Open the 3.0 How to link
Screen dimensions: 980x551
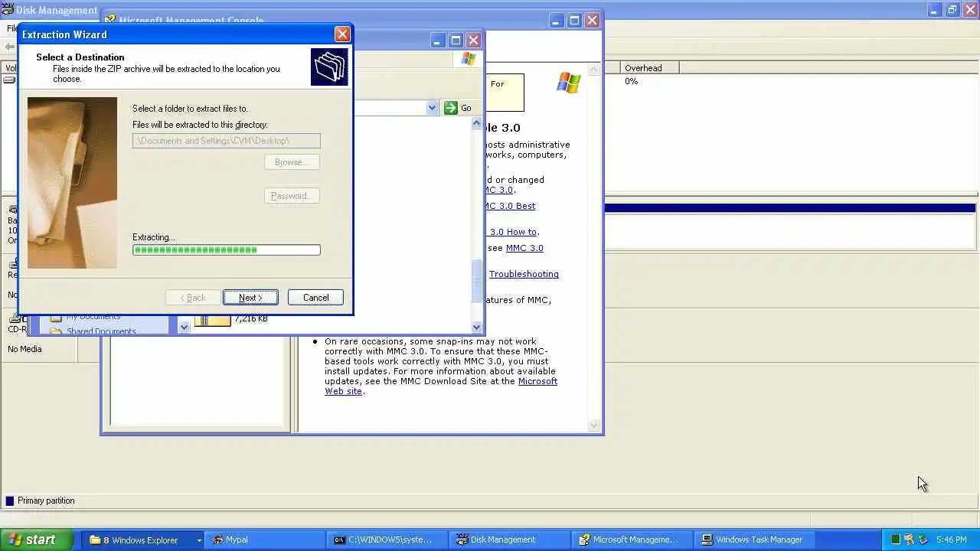coord(513,232)
